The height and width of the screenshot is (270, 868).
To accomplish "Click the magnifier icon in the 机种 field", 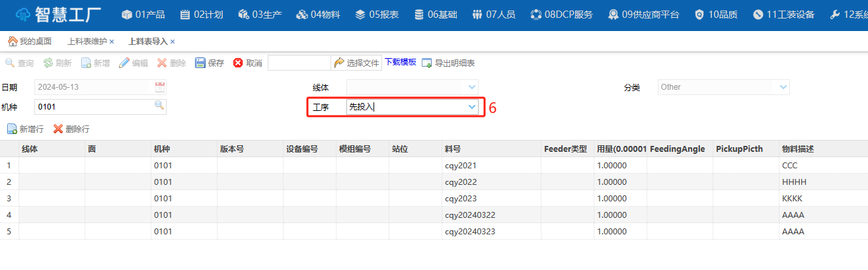I will point(159,106).
